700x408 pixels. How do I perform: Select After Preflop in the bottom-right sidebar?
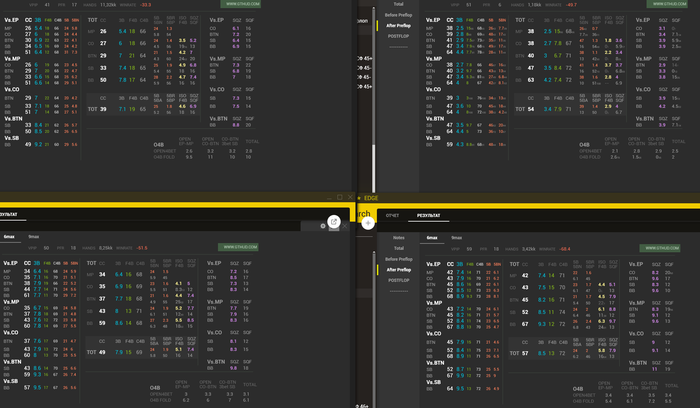coord(399,270)
